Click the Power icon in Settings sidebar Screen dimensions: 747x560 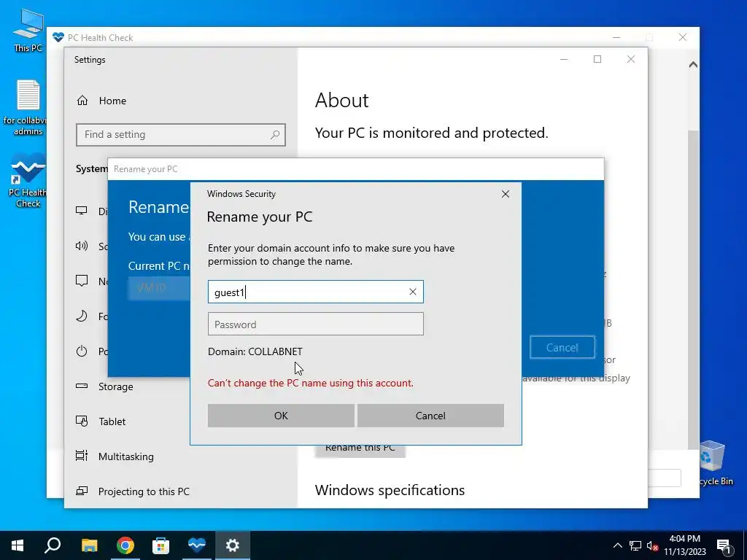point(82,351)
